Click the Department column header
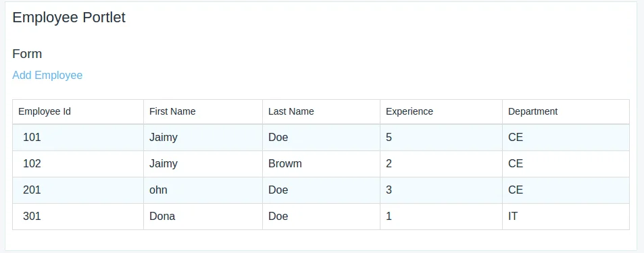The height and width of the screenshot is (253, 644). [x=566, y=111]
